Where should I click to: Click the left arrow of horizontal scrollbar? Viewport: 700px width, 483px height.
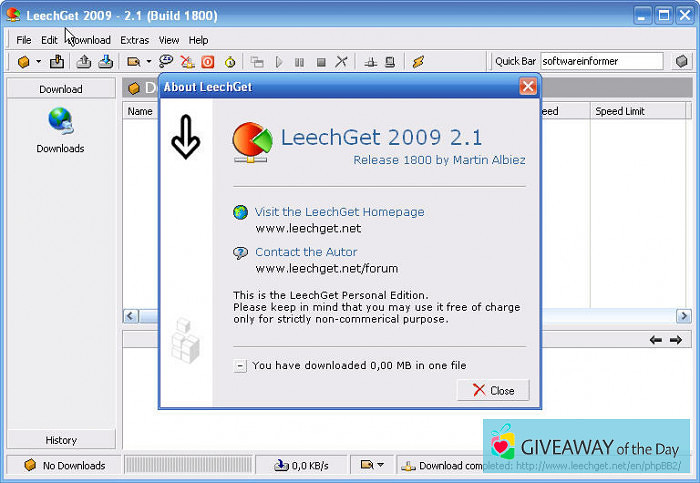point(131,316)
